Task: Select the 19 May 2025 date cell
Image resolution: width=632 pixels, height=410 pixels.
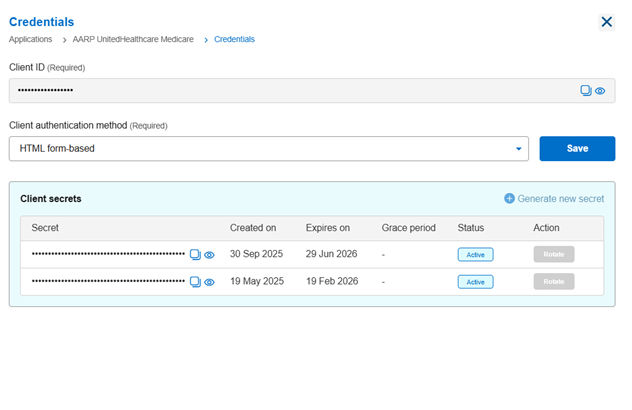Action: [257, 281]
